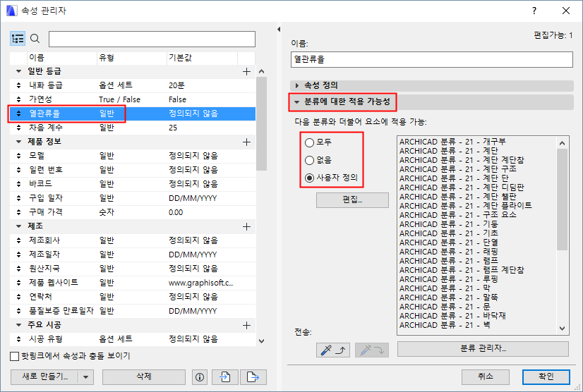The height and width of the screenshot is (392, 583).
Task: Sort by the 기본값 column header
Action: 202,58
